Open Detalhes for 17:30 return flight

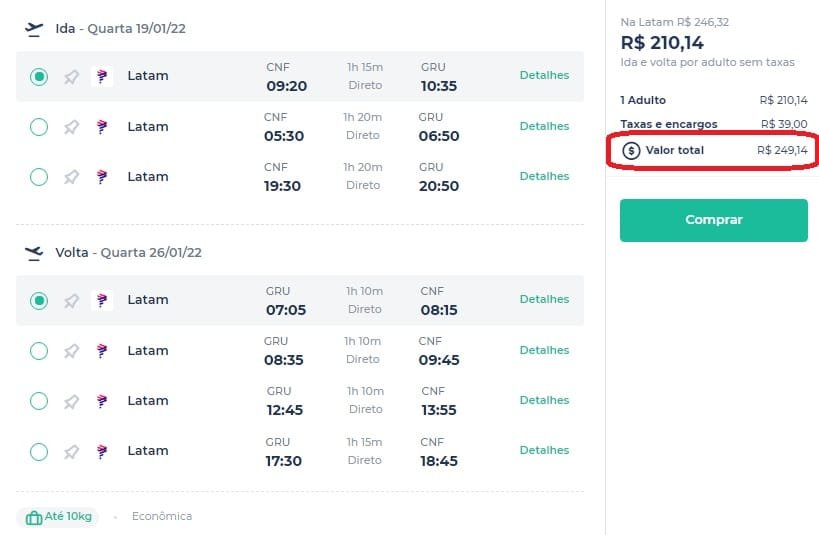(x=544, y=450)
